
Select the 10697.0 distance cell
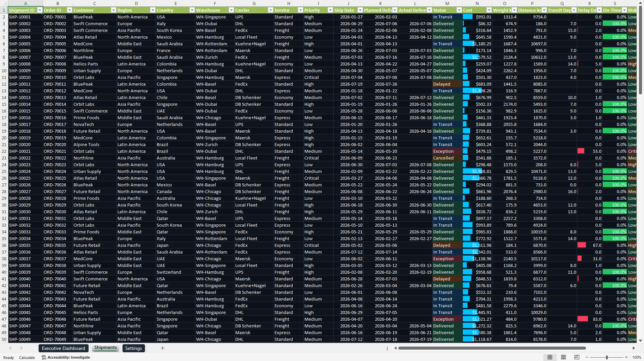532,44
